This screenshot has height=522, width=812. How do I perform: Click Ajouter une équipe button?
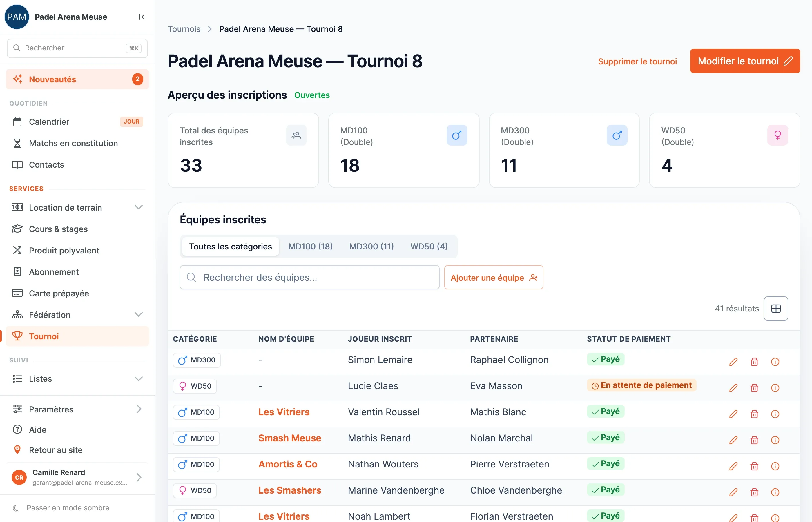494,277
